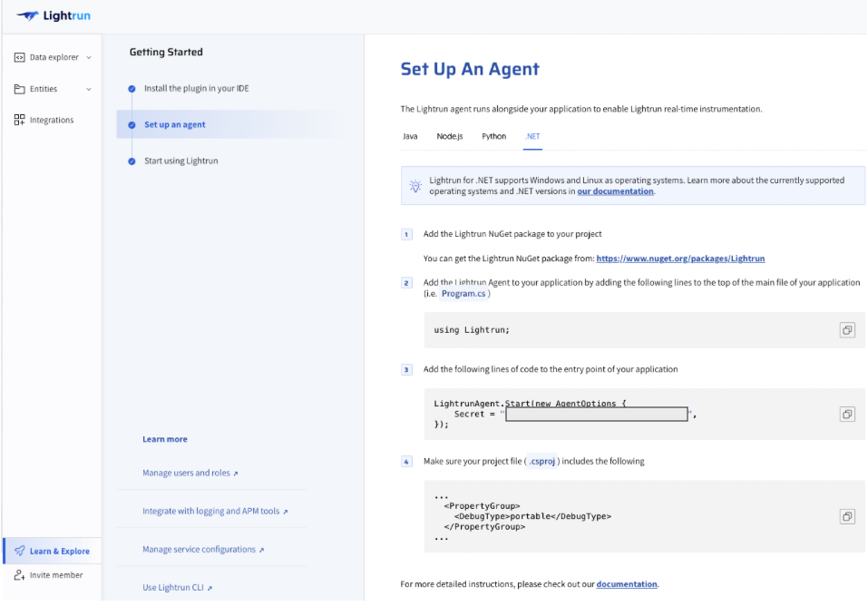Click the Secret key field in code
The width and height of the screenshot is (868, 606).
597,415
